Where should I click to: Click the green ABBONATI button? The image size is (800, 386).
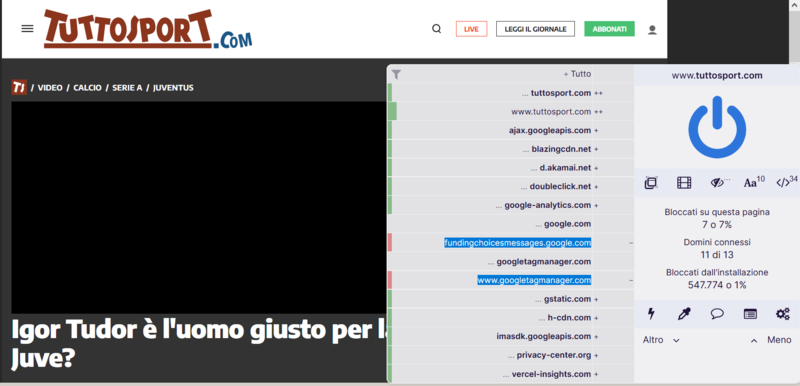tap(609, 29)
